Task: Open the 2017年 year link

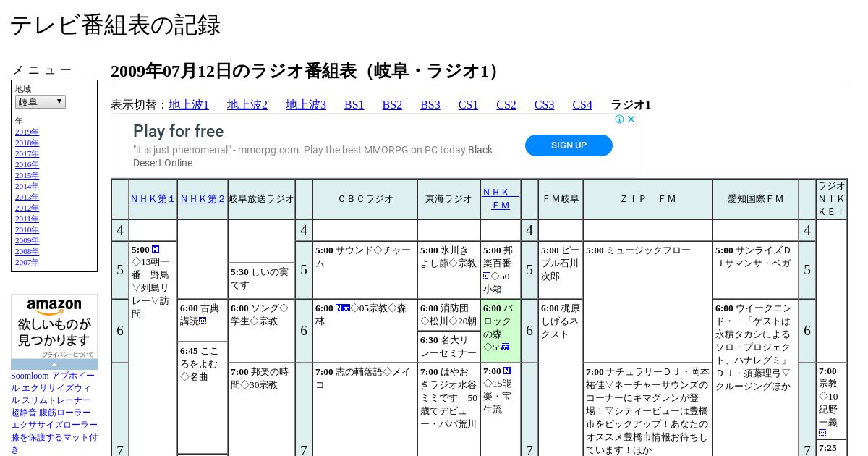Action: (x=27, y=153)
